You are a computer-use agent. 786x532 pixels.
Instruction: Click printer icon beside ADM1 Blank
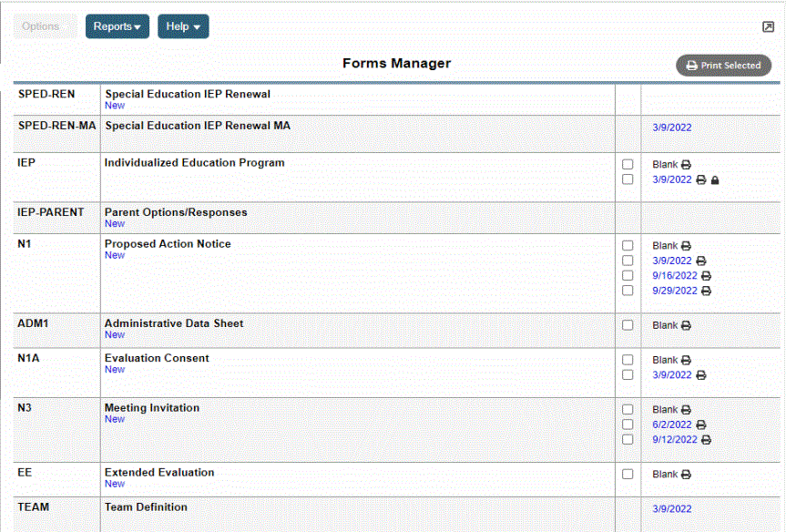tap(686, 326)
